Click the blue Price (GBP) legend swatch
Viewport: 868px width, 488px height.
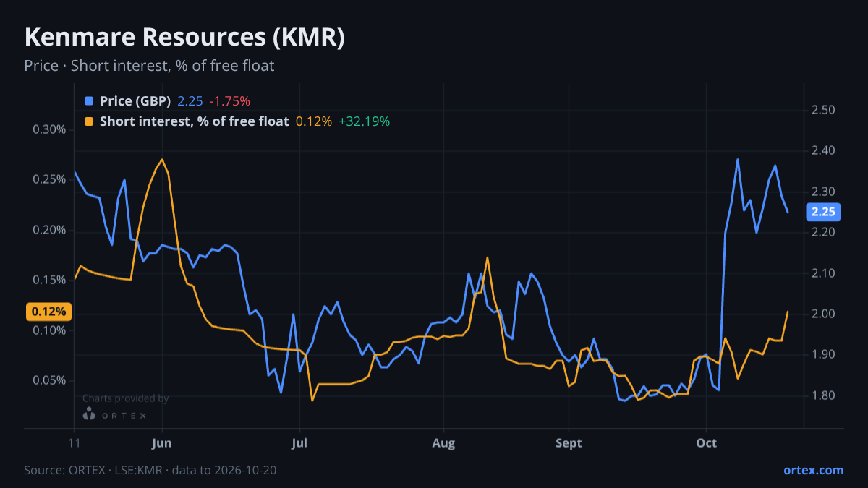click(89, 101)
